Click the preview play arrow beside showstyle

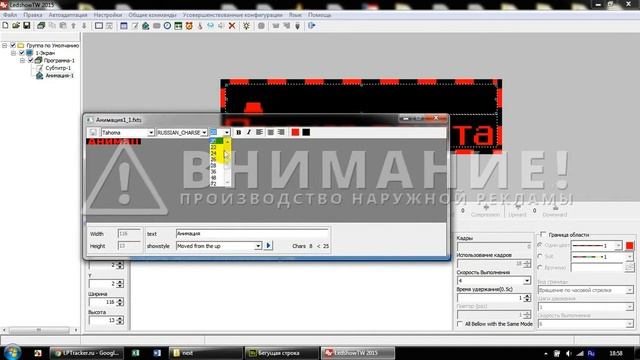[x=268, y=246]
